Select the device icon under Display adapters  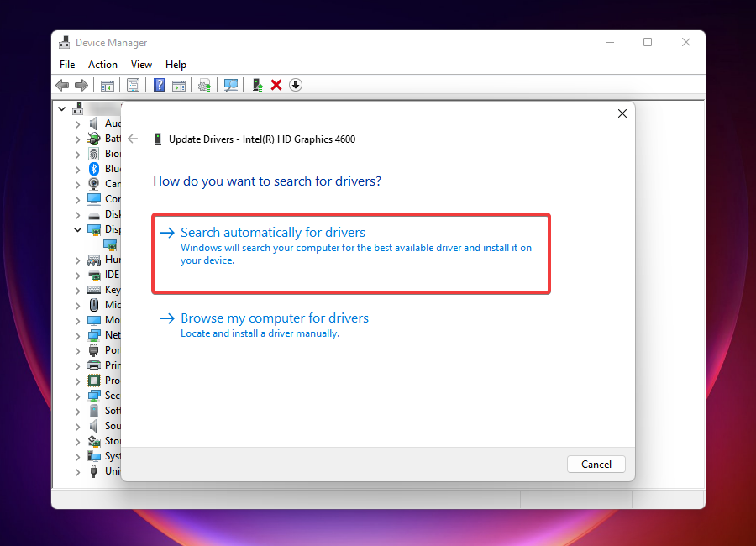pyautogui.click(x=110, y=245)
